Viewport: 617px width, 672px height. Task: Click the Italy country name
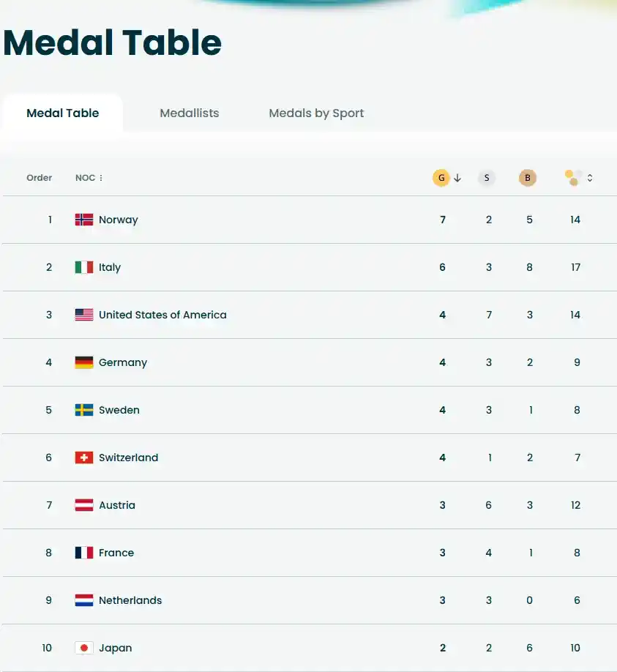coord(110,267)
